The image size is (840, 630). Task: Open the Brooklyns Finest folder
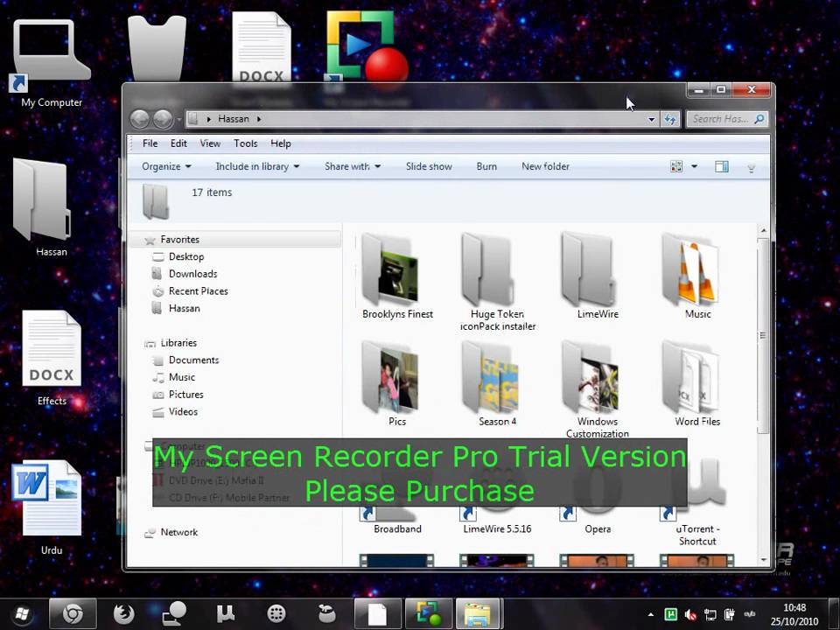(397, 276)
